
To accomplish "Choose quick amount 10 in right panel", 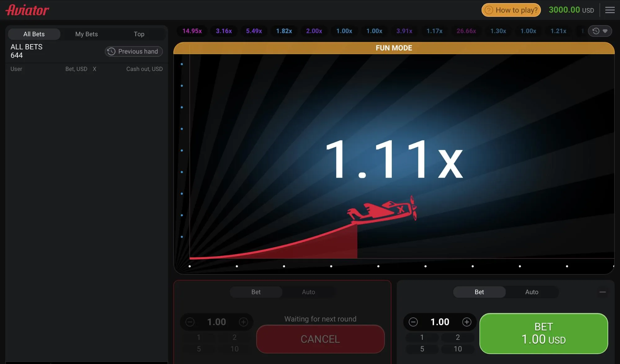I will [457, 349].
